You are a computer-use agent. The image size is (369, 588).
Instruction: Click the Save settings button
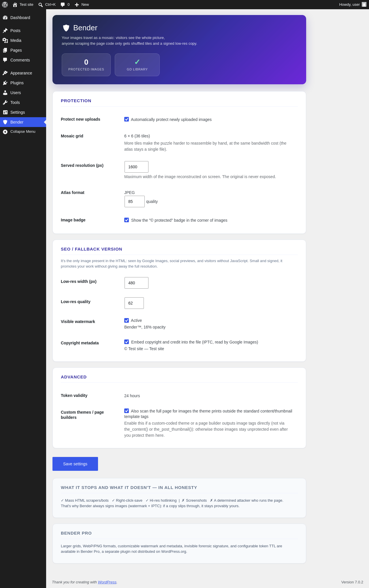(x=75, y=464)
